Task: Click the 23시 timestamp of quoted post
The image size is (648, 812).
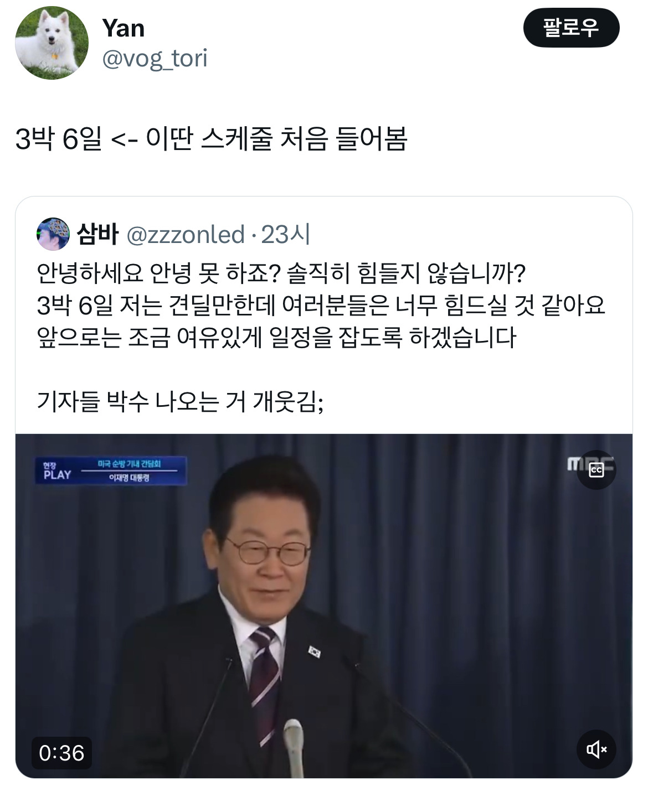Action: 285,235
